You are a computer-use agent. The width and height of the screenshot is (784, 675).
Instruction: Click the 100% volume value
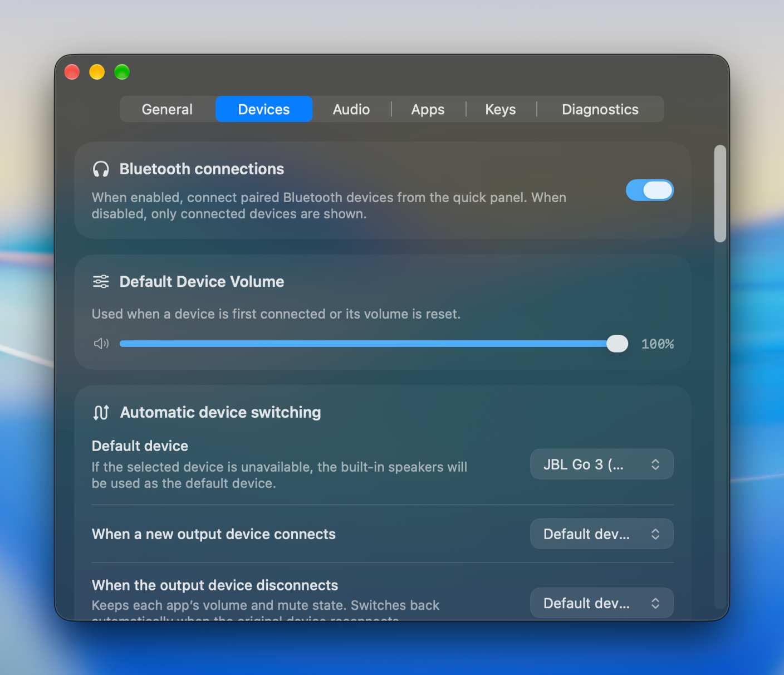658,344
